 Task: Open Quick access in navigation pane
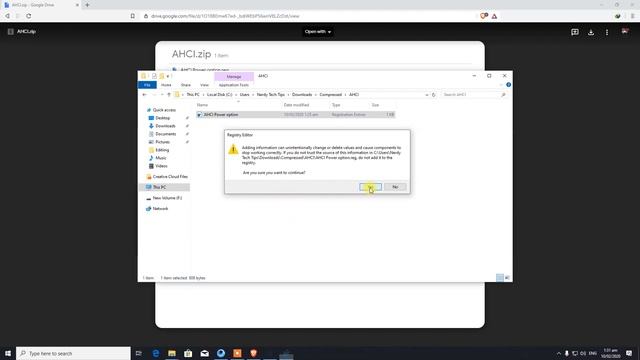click(164, 110)
